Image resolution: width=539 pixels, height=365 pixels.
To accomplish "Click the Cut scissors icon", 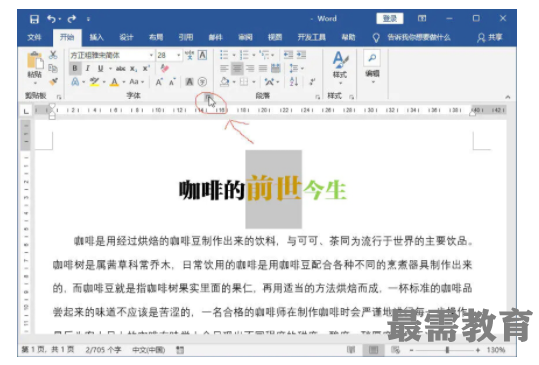I will pyautogui.click(x=53, y=55).
